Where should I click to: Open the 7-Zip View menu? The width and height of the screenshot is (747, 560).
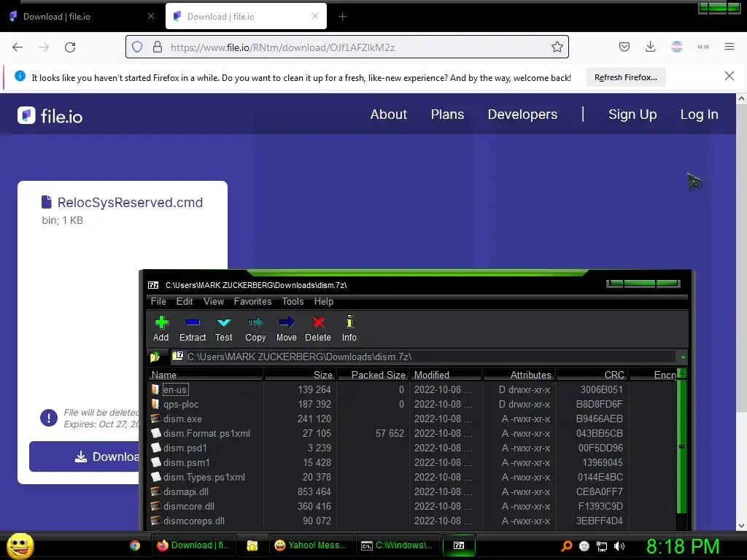[214, 301]
